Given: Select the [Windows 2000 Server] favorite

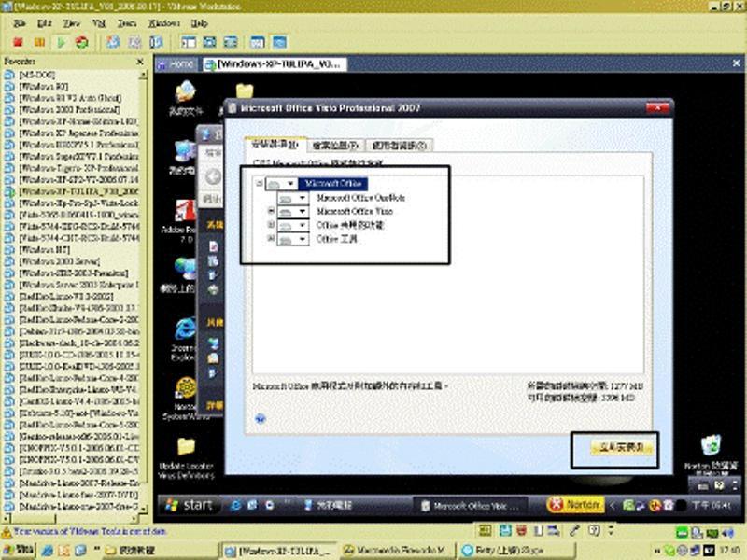Looking at the screenshot, I should pos(59,261).
